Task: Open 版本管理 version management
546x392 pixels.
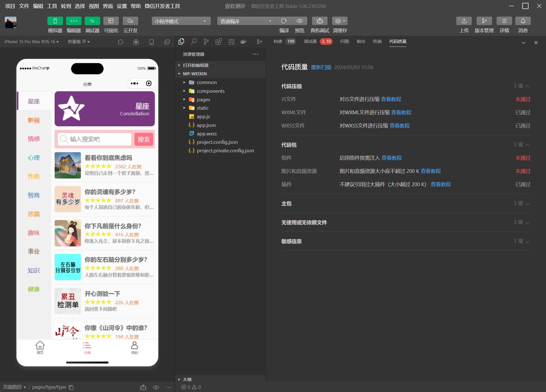Action: click(484, 21)
